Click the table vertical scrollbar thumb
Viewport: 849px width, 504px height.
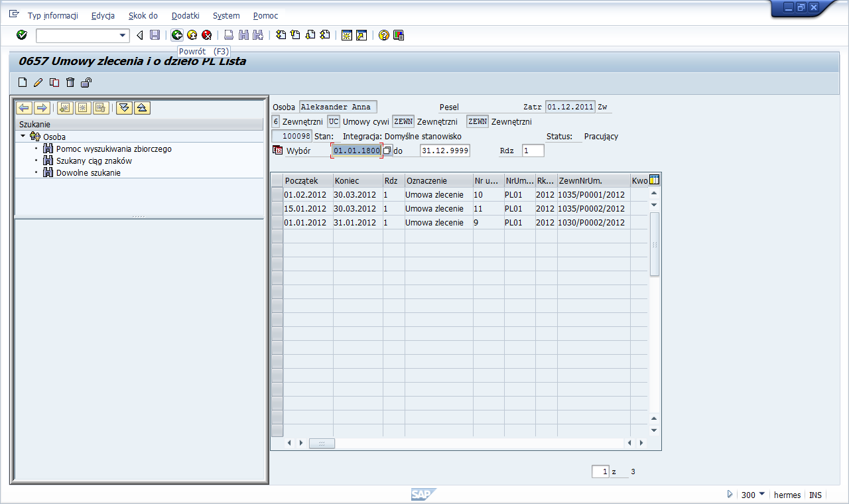pos(654,245)
